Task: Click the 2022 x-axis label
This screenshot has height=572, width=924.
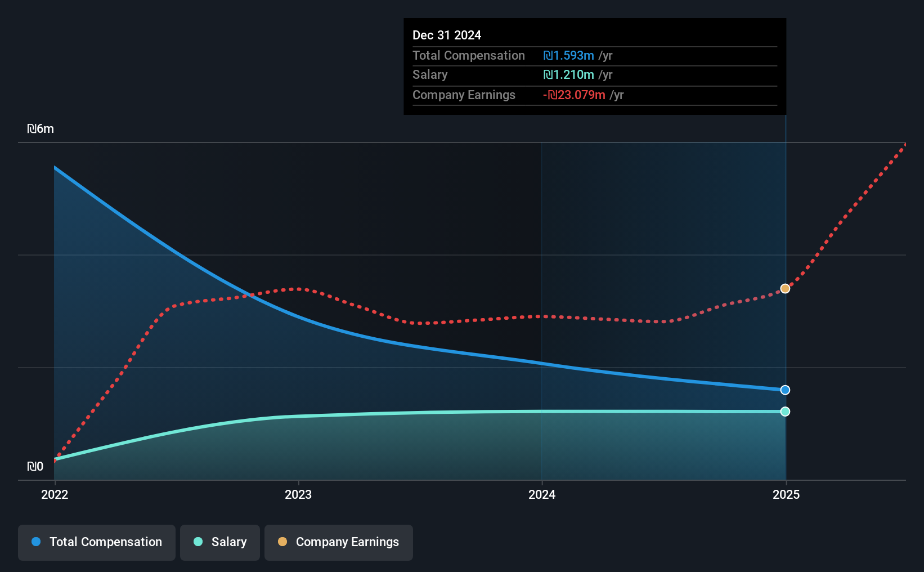Action: tap(55, 494)
